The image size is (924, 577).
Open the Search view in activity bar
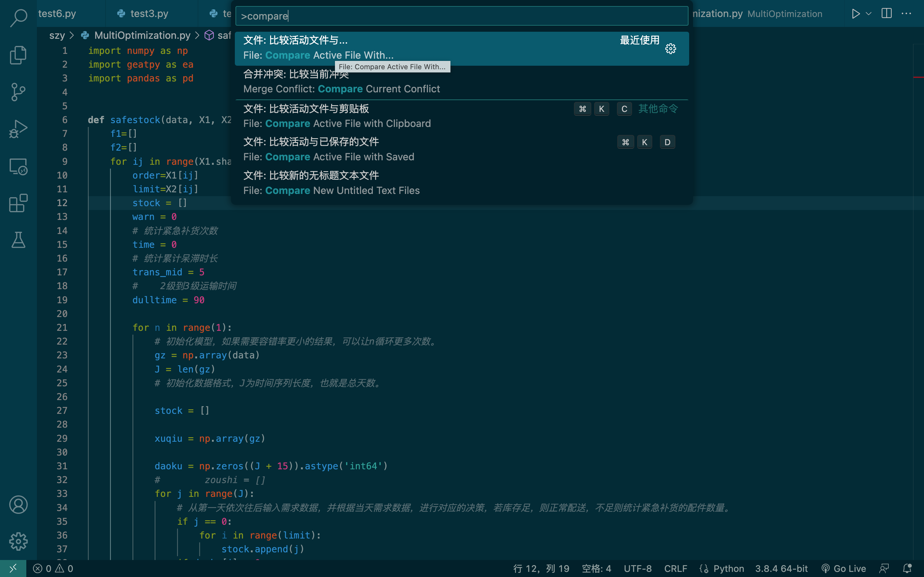click(18, 18)
